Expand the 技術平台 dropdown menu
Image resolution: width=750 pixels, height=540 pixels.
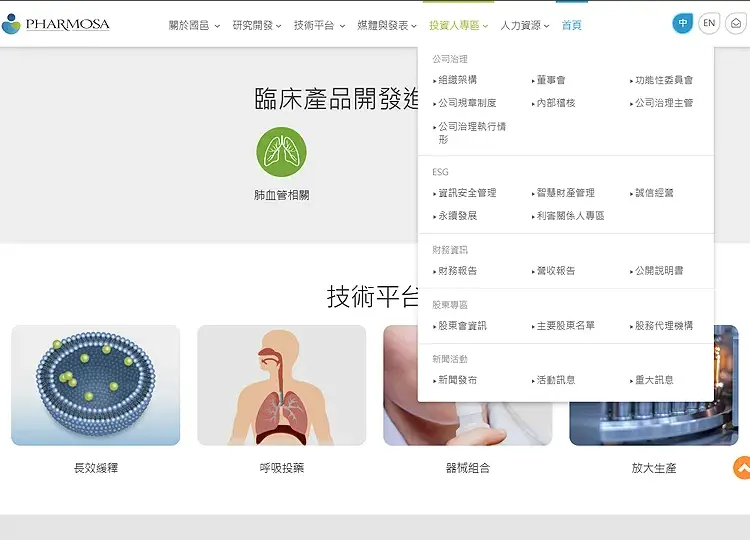coord(319,25)
